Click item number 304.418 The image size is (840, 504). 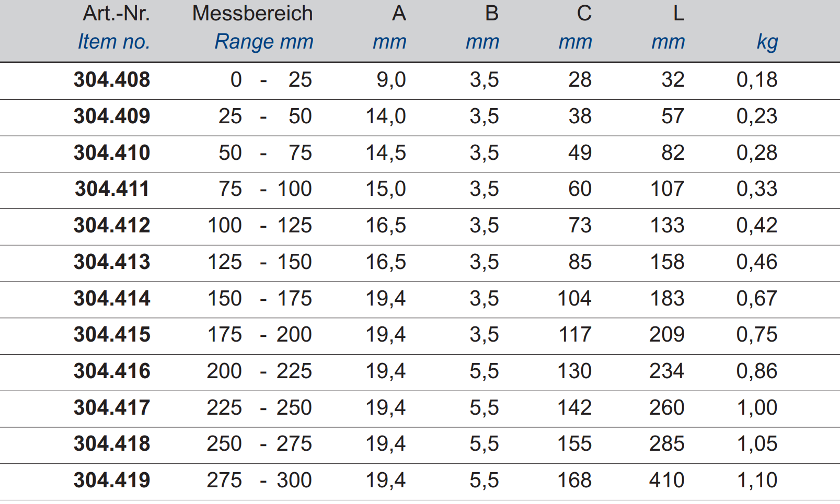coord(112,444)
